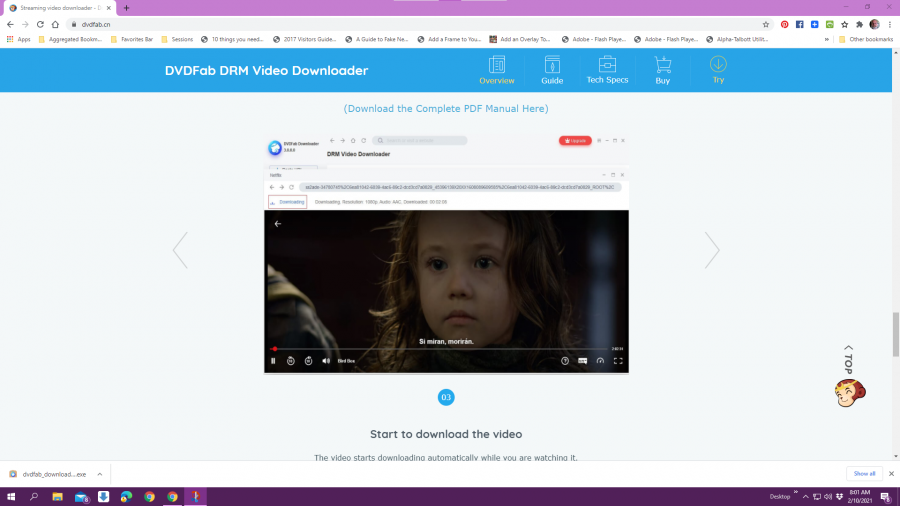Bookmark this page with star icon
Screen dimensions: 900x506
click(x=766, y=24)
